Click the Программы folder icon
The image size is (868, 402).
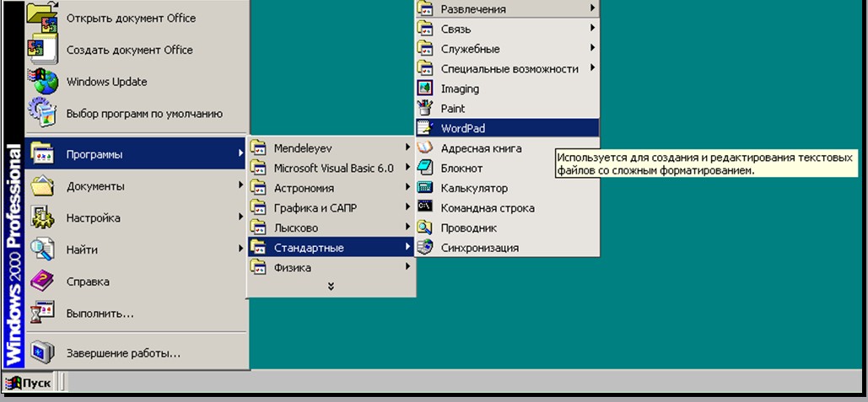[43, 153]
